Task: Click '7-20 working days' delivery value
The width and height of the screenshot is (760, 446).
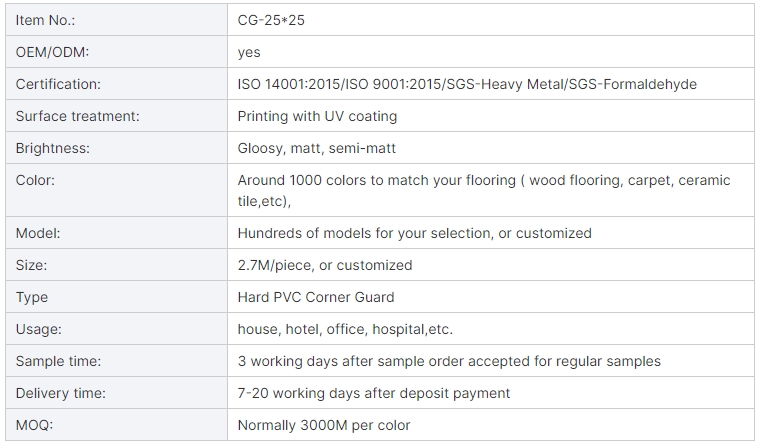Action: pyautogui.click(x=373, y=393)
